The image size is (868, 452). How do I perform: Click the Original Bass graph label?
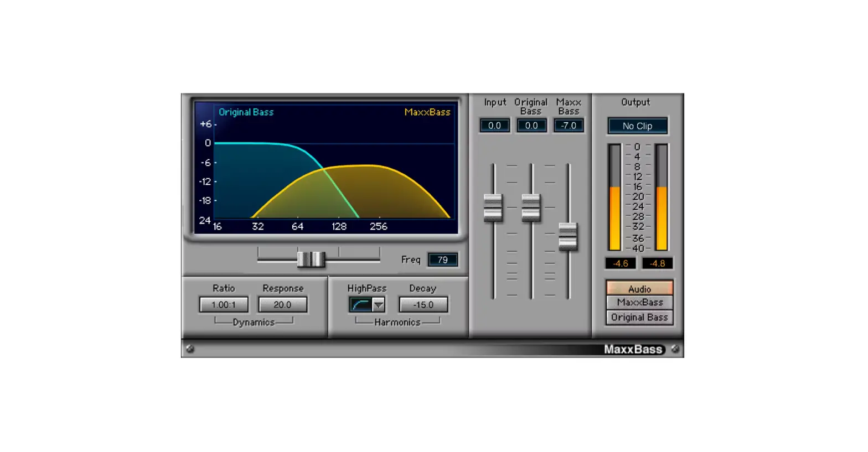[x=246, y=112]
